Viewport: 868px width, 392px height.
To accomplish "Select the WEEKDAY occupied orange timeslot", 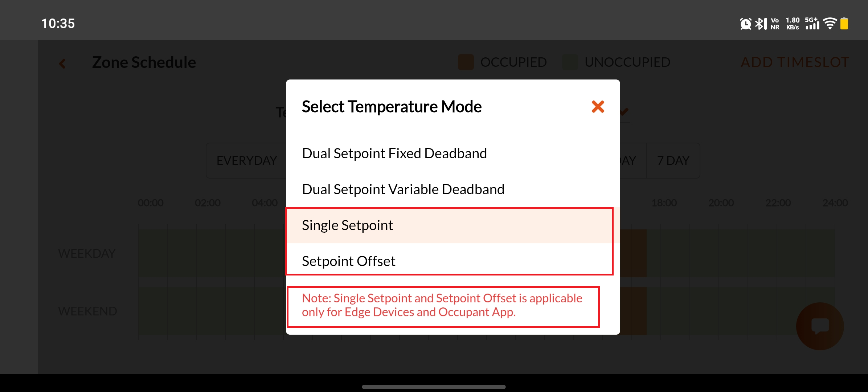I will (633, 253).
